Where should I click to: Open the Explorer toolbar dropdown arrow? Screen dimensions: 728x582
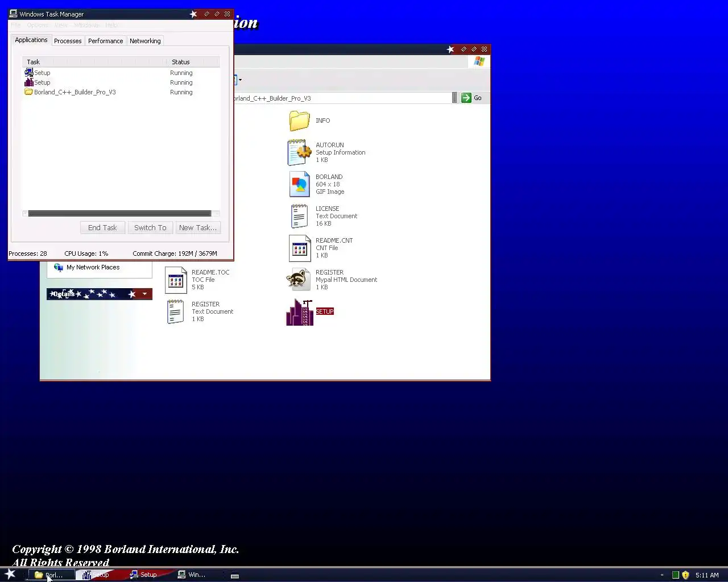[x=240, y=80]
